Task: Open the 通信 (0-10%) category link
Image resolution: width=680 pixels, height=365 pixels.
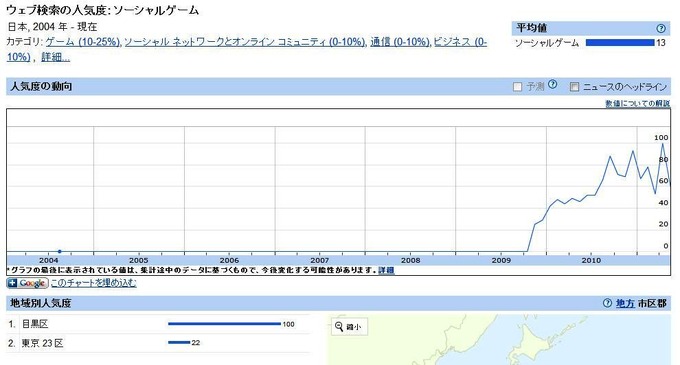Action: click(400, 42)
